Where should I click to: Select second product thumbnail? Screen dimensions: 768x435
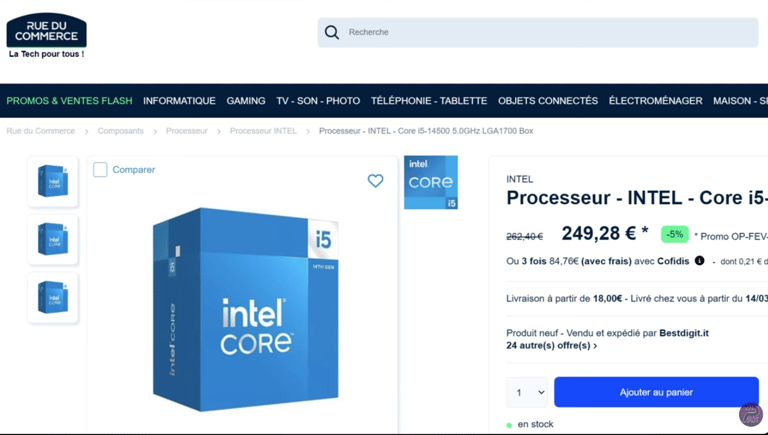53,239
